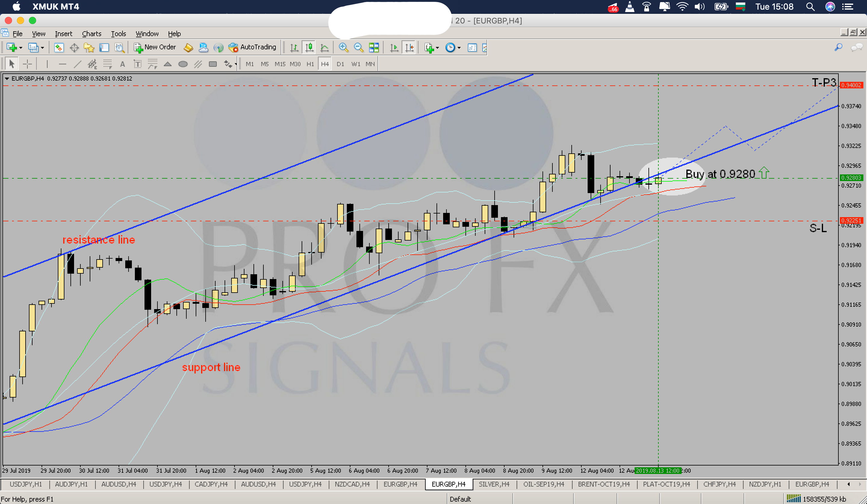The image size is (867, 504).
Task: Select the Crosshair tool
Action: (x=27, y=64)
